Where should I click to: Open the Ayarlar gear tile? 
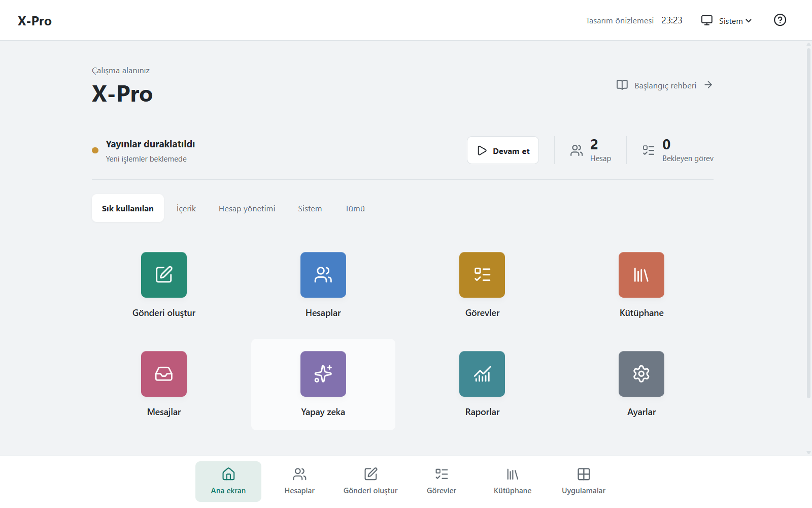click(641, 374)
